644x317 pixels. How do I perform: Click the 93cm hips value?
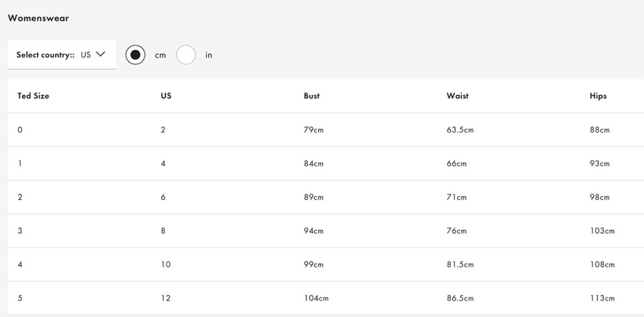coord(599,164)
